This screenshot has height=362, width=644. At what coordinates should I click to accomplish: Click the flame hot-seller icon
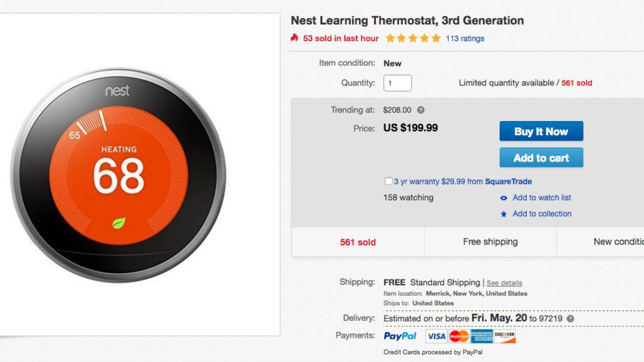pyautogui.click(x=294, y=38)
